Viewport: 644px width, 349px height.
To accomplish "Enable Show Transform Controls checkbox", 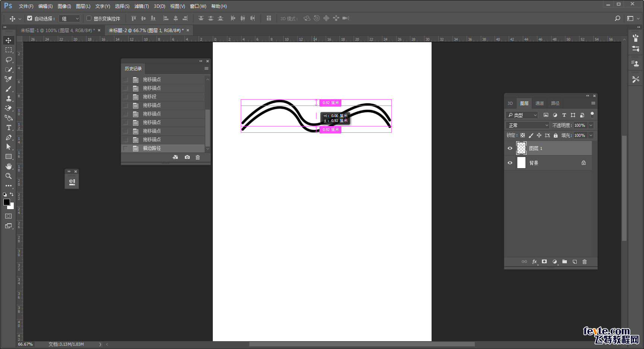I will pyautogui.click(x=89, y=18).
